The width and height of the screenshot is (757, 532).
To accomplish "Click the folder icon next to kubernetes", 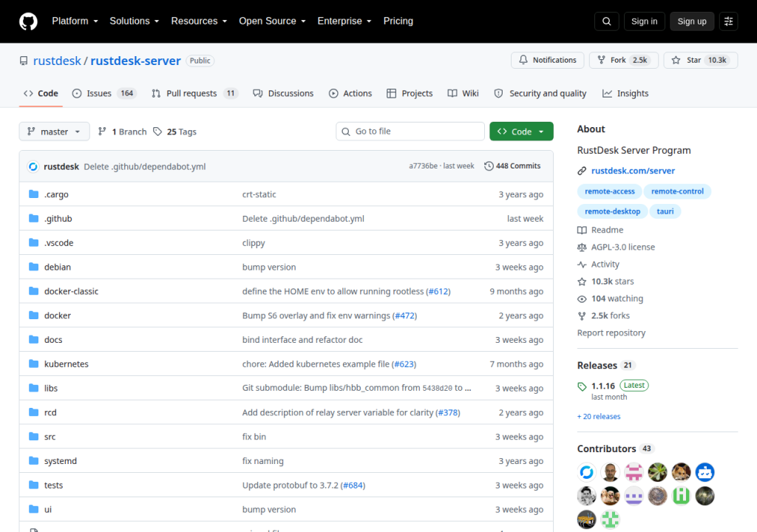I will 33,364.
